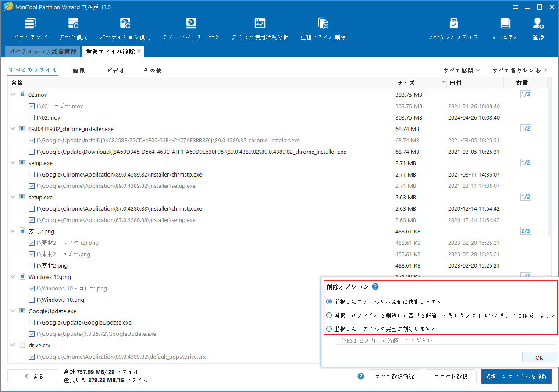Switch to the 画像 images tab
Screen dimensions: 559x392
coord(78,70)
